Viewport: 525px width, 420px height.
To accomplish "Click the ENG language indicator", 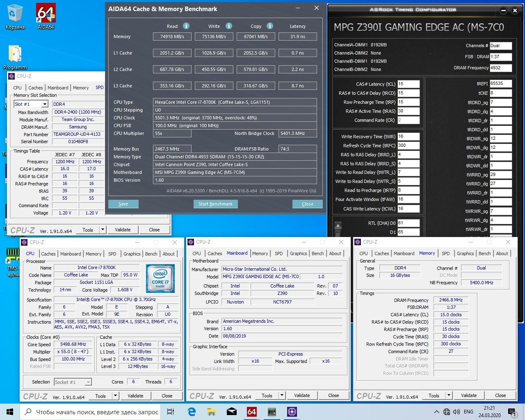I will pos(468,412).
